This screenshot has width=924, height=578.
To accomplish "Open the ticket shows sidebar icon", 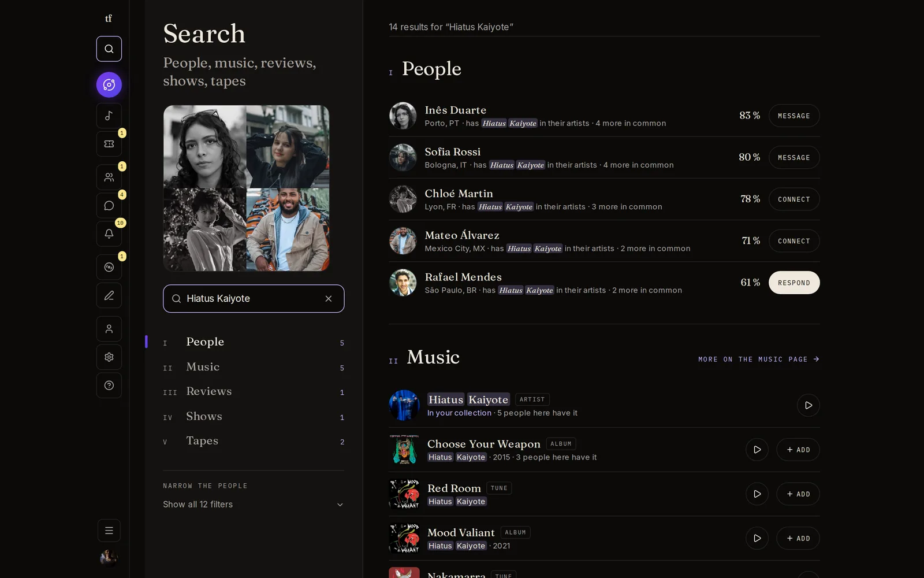I will (x=109, y=144).
